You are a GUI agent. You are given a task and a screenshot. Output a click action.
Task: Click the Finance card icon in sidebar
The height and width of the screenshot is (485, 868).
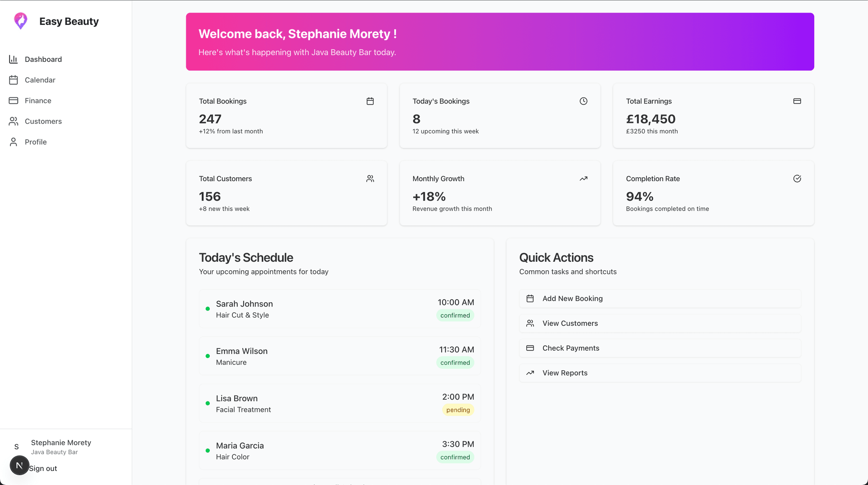click(14, 100)
